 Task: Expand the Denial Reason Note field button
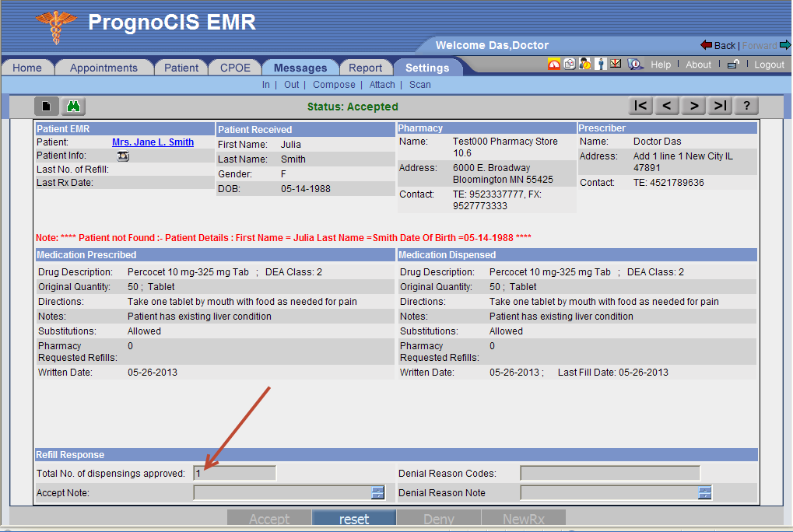704,492
